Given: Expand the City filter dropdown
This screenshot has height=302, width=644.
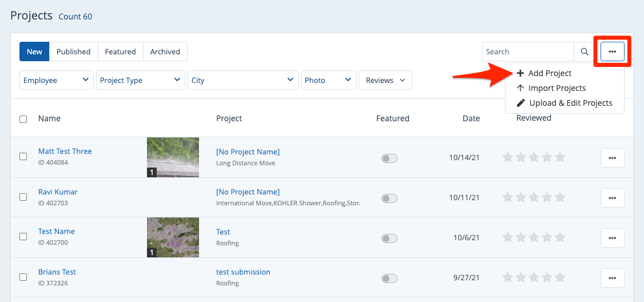Looking at the screenshot, I should (x=243, y=81).
